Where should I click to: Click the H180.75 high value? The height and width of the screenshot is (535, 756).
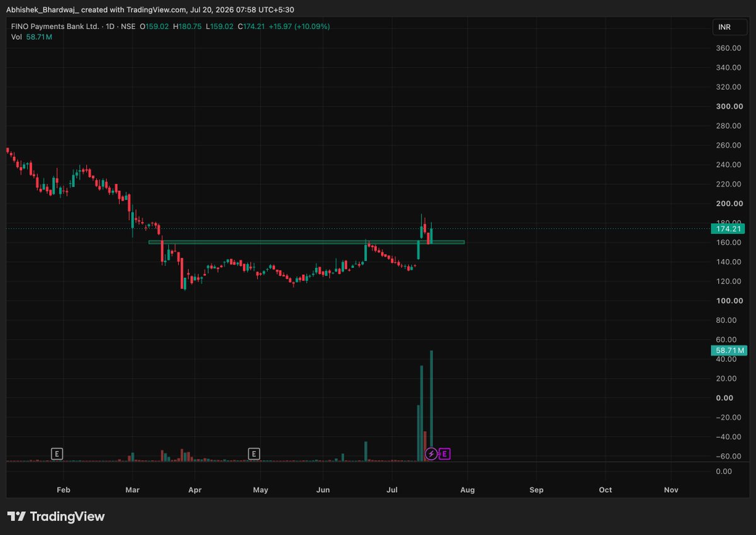(x=188, y=26)
